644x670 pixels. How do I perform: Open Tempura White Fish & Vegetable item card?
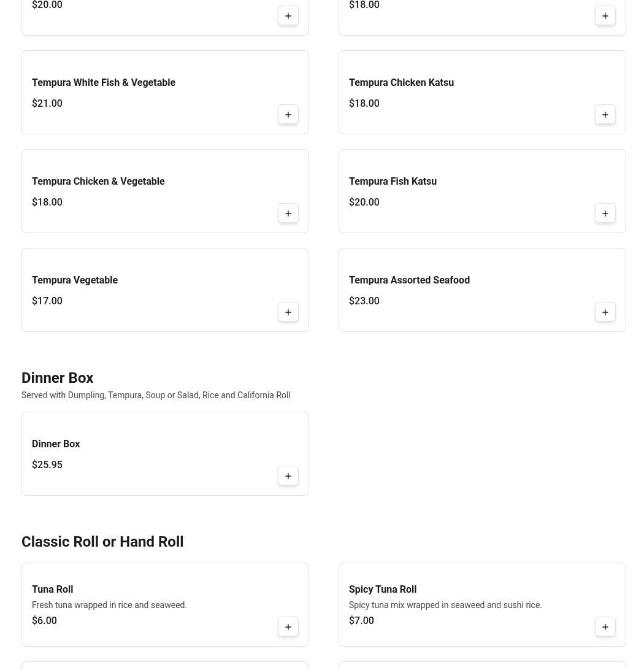[165, 92]
